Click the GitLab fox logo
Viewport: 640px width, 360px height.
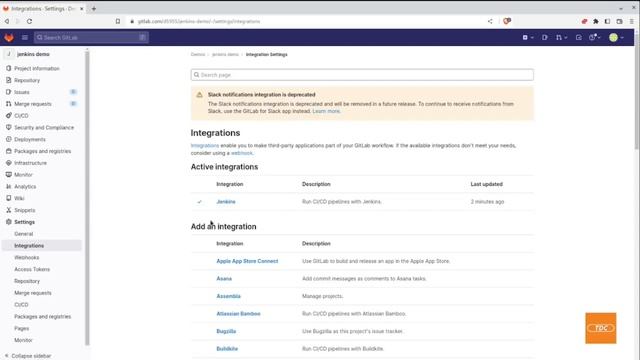(9, 38)
